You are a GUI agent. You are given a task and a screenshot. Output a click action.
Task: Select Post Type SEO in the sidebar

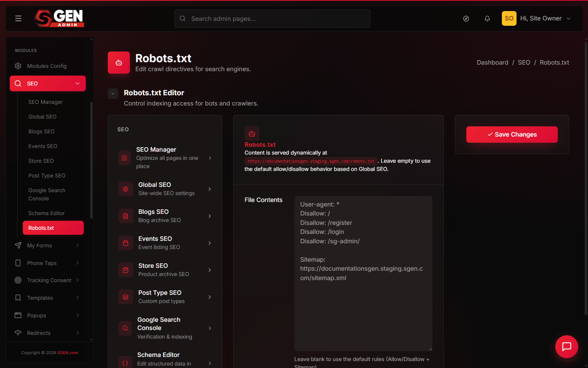[x=47, y=175]
